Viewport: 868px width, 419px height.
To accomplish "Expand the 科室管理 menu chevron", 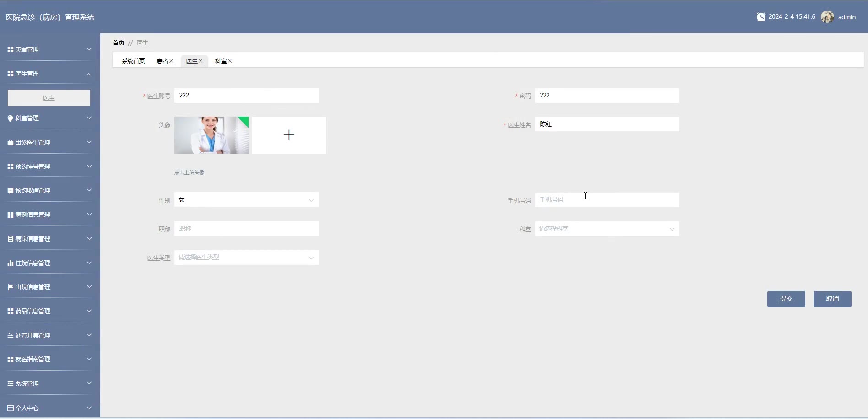I will click(89, 118).
